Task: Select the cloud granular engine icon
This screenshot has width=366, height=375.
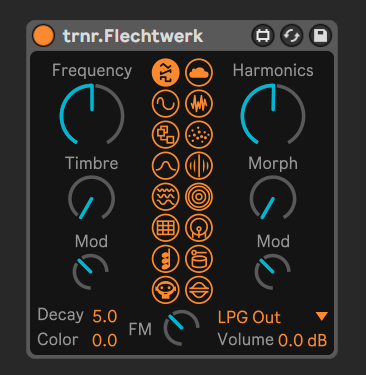Action: tap(199, 72)
